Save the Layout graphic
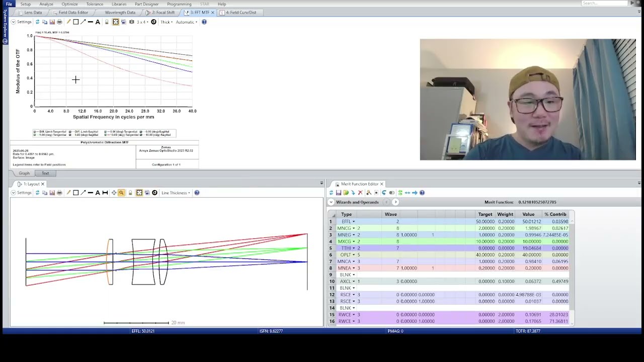 (x=52, y=193)
